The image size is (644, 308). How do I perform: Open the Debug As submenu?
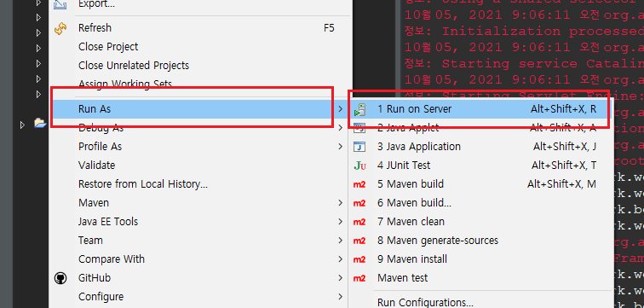tap(199, 128)
